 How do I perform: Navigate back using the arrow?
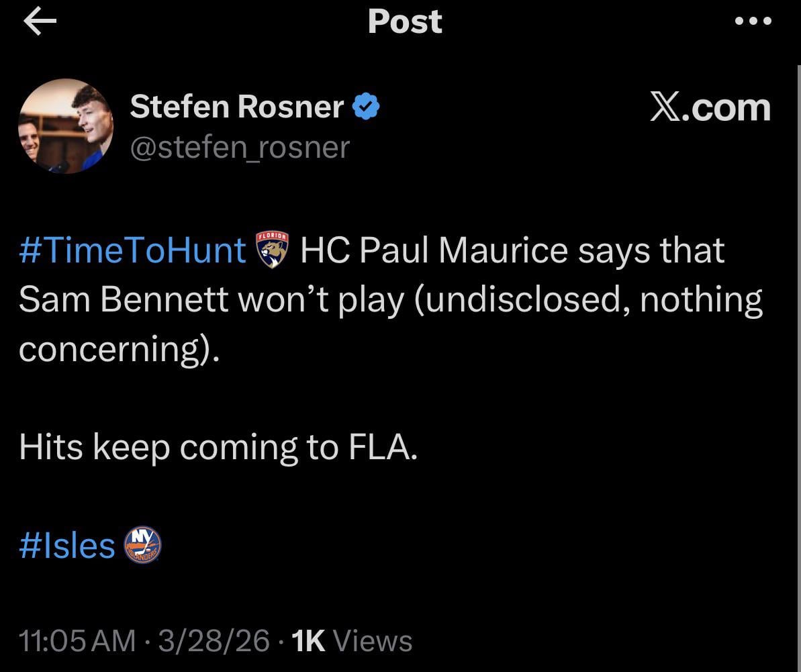[x=40, y=20]
